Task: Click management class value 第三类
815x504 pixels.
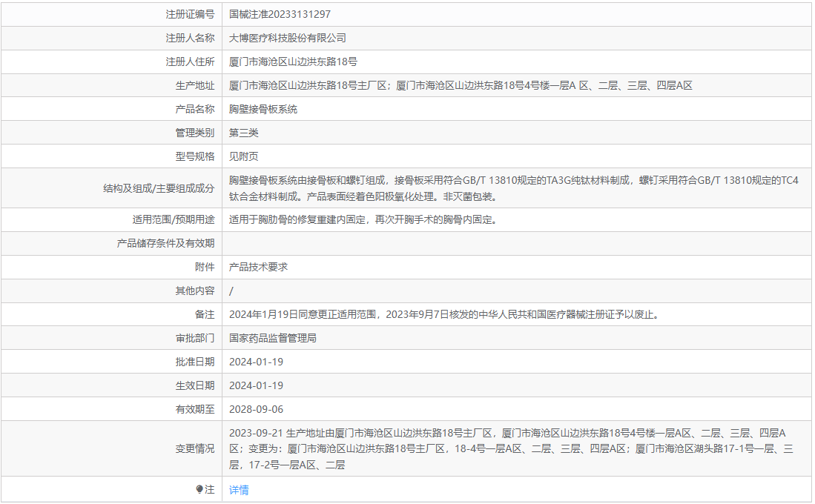Action: pos(244,133)
